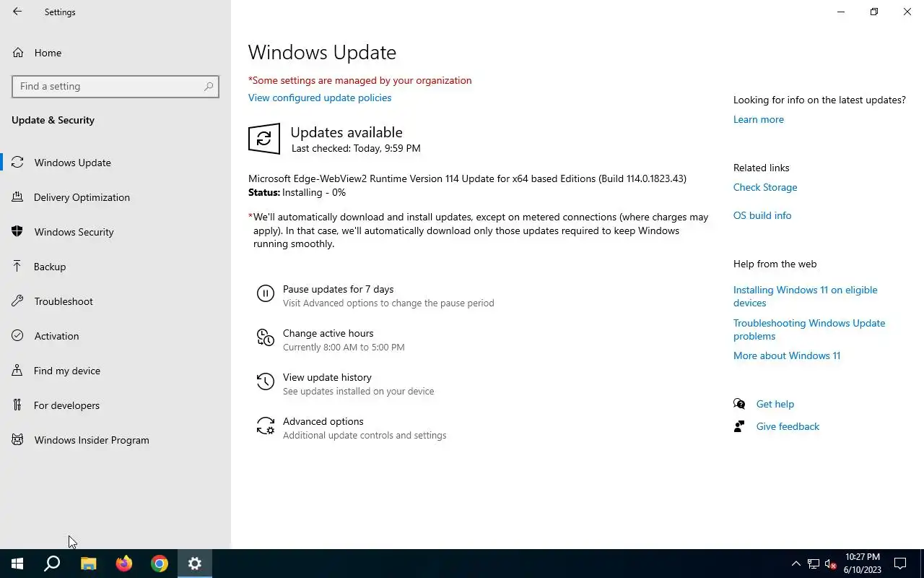Click Change active hours option
Screen dimensions: 924x578
pyautogui.click(x=328, y=333)
